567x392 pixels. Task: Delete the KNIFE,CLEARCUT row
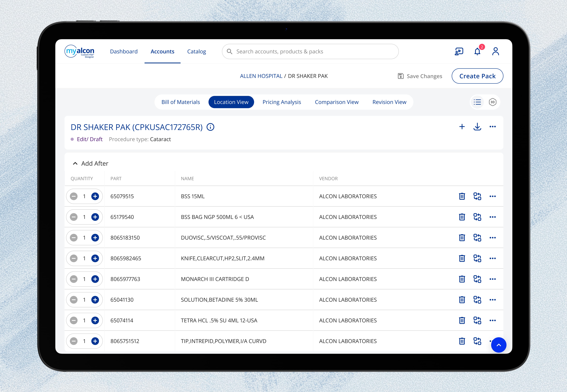pos(462,258)
